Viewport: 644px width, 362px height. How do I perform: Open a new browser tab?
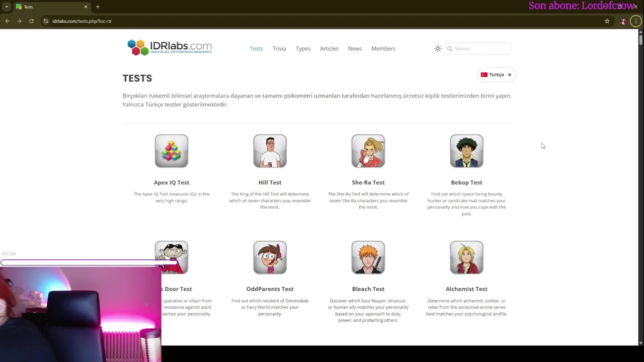pos(98,7)
